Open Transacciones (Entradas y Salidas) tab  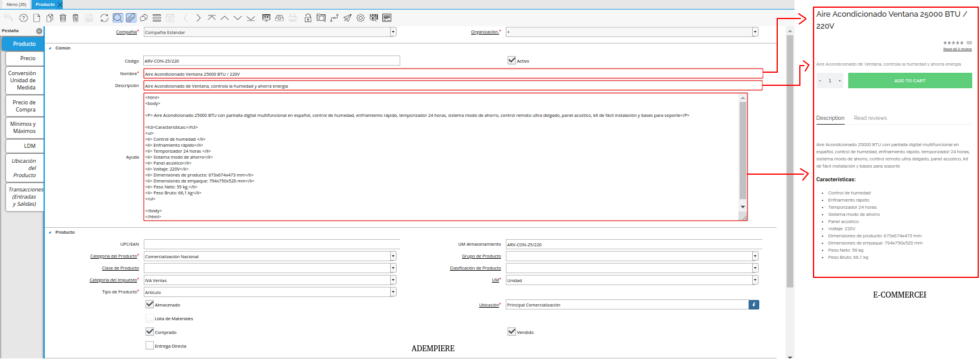(x=25, y=197)
